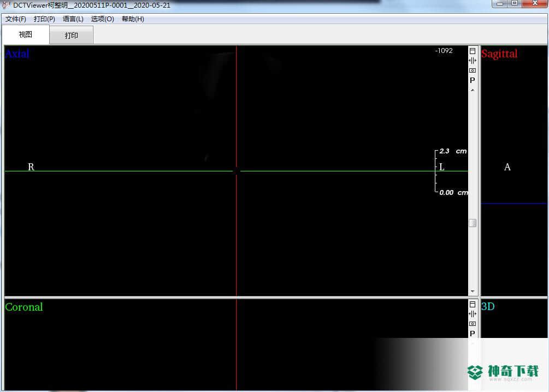
Task: Open the 选项(O) menu
Action: 103,19
